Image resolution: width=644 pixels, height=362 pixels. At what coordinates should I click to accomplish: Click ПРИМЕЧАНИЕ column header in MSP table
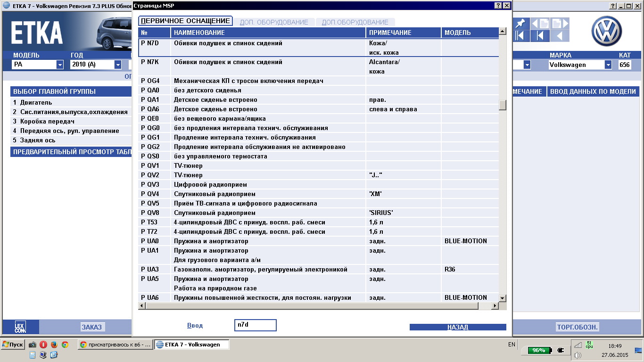pos(404,33)
